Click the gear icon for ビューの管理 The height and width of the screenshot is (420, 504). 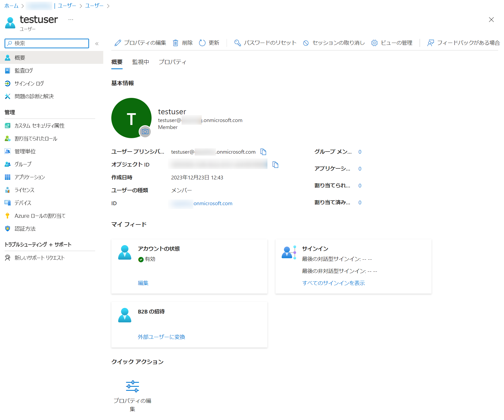374,43
